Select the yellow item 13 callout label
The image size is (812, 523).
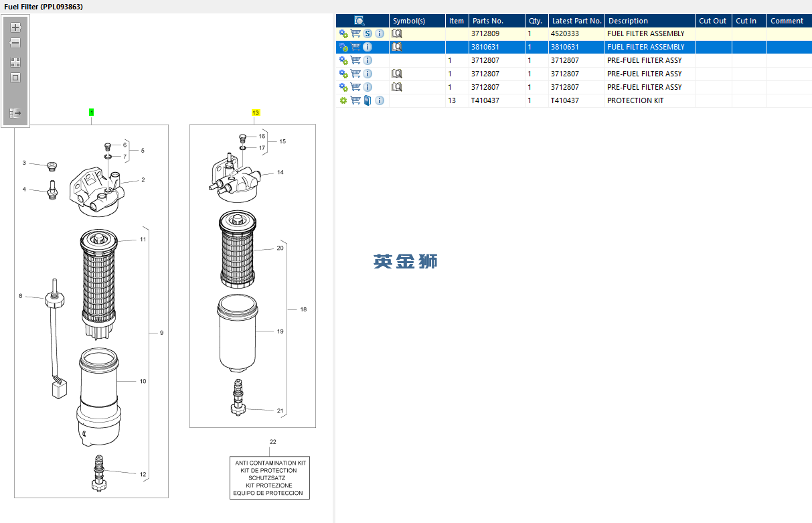(256, 113)
